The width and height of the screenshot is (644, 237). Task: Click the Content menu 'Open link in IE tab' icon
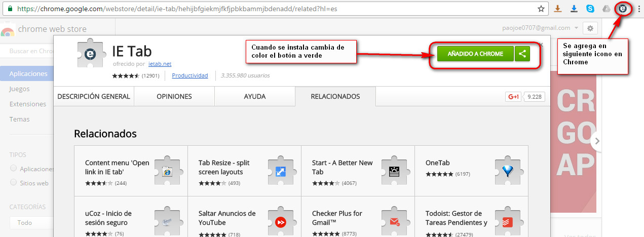pos(167,171)
